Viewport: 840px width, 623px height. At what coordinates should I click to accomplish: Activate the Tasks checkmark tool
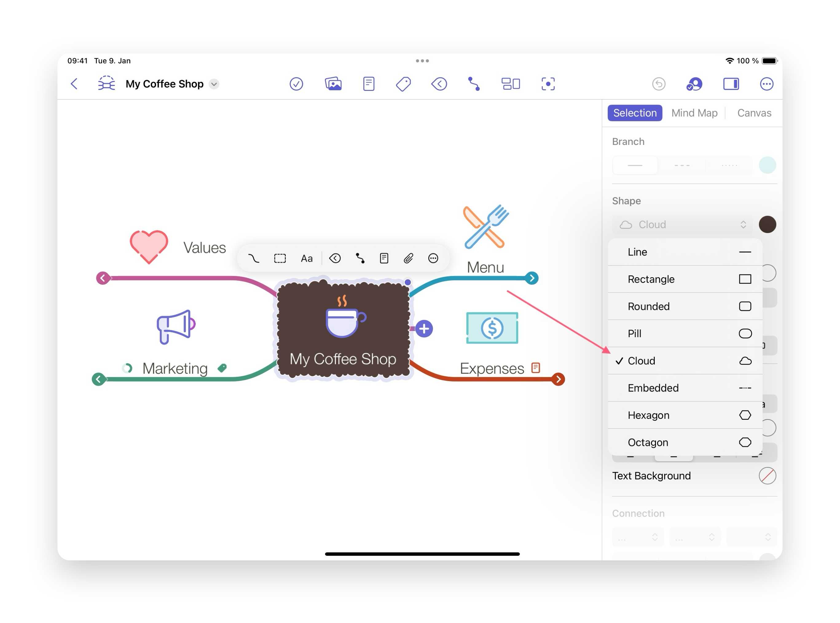(x=296, y=84)
